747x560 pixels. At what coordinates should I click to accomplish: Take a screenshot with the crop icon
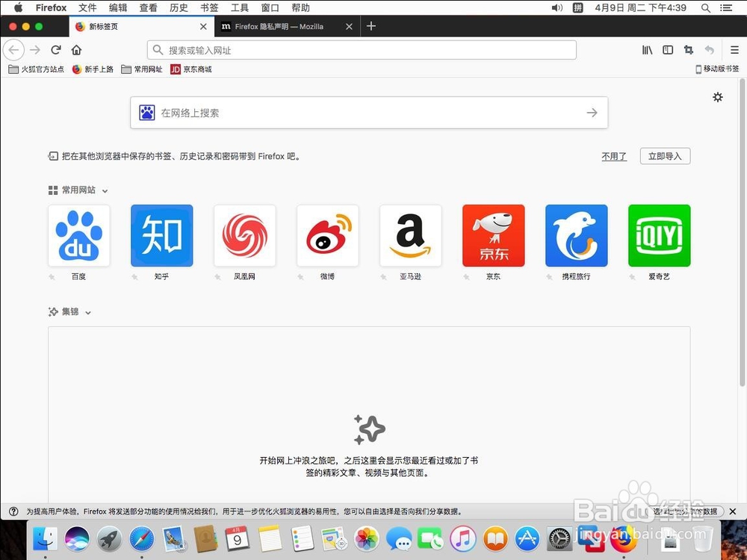[689, 49]
